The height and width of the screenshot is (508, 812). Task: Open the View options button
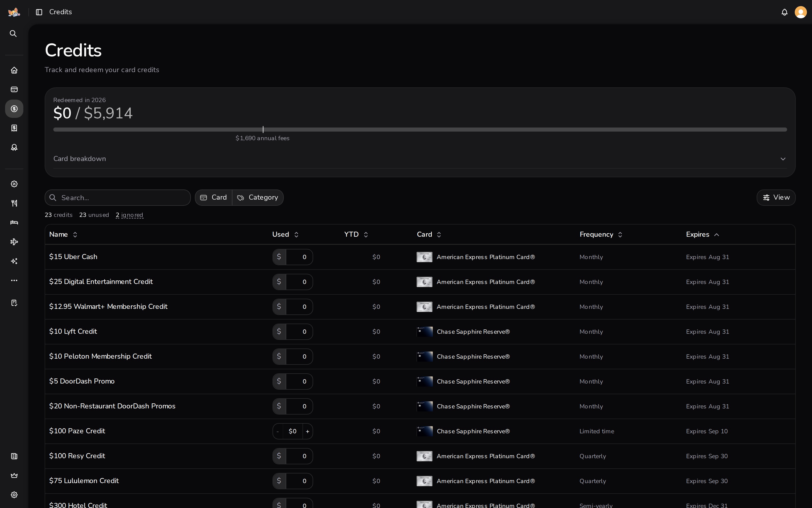pyautogui.click(x=776, y=198)
